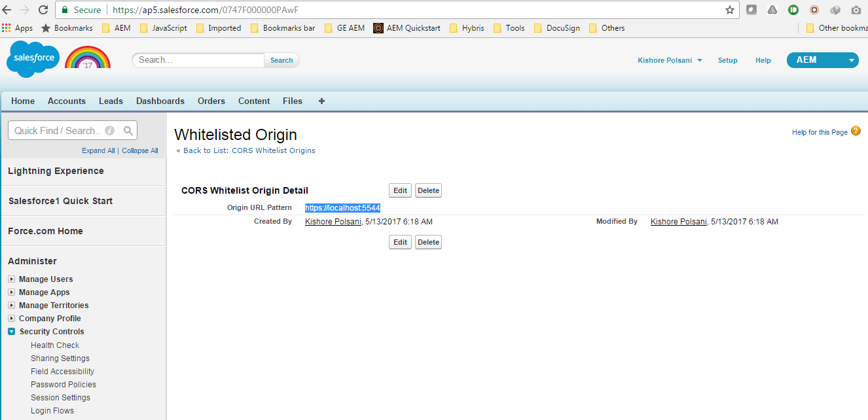Image resolution: width=868 pixels, height=420 pixels.
Task: Click the browser address bar URL
Action: pos(206,10)
